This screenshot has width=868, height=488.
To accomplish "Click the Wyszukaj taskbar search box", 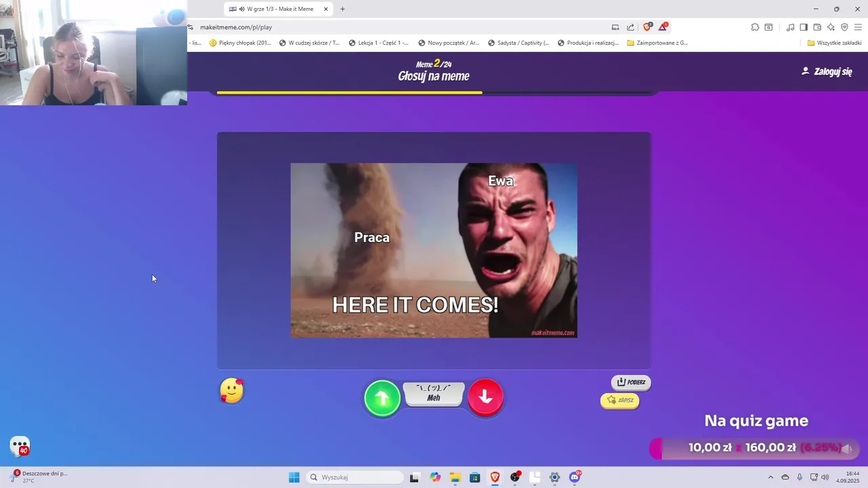I will [x=355, y=477].
